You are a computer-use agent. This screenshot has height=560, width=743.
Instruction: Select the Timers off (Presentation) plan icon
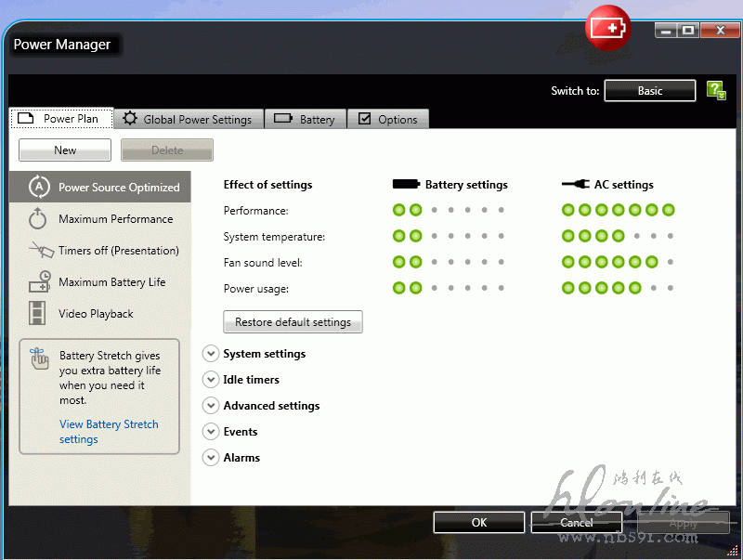[40, 251]
